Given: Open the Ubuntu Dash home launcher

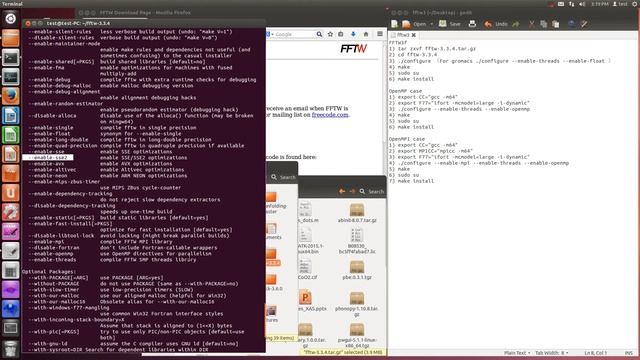Looking at the screenshot, I should click(10, 18).
